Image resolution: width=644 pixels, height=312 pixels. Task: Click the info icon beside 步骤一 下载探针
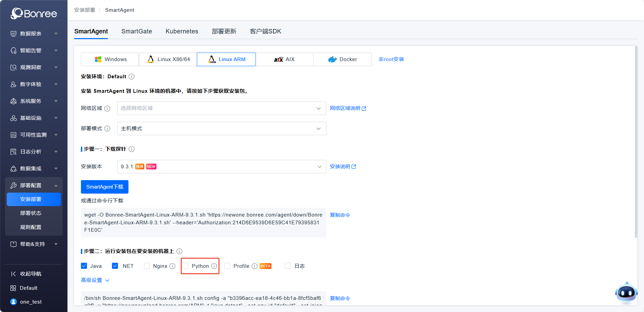131,149
